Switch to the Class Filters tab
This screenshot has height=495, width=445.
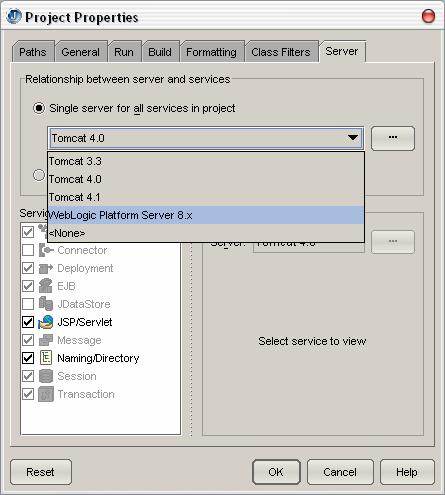click(x=281, y=52)
